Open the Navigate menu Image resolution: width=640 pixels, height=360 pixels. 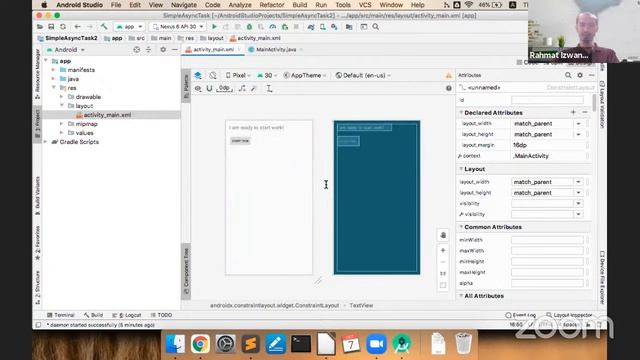click(x=184, y=5)
